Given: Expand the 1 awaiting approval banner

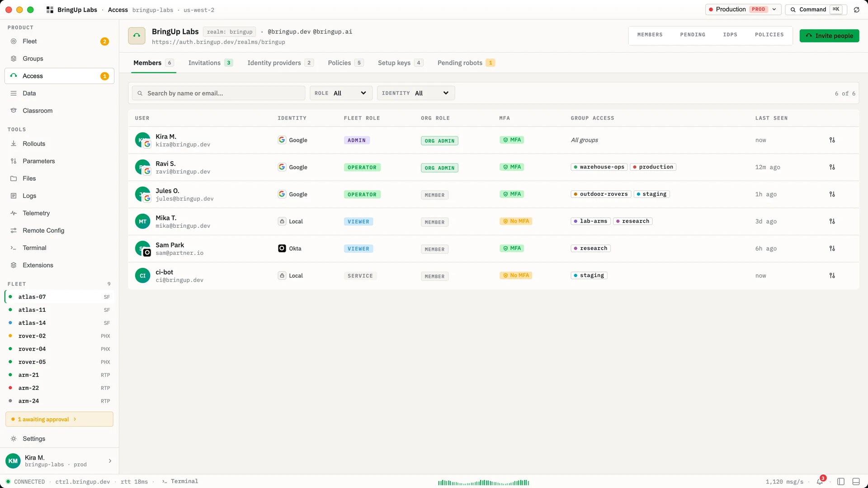Looking at the screenshot, I should 59,419.
